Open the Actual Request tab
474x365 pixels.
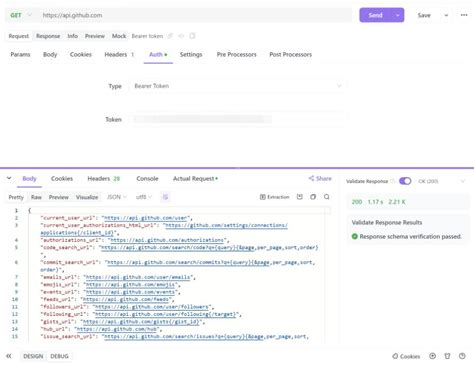click(195, 179)
